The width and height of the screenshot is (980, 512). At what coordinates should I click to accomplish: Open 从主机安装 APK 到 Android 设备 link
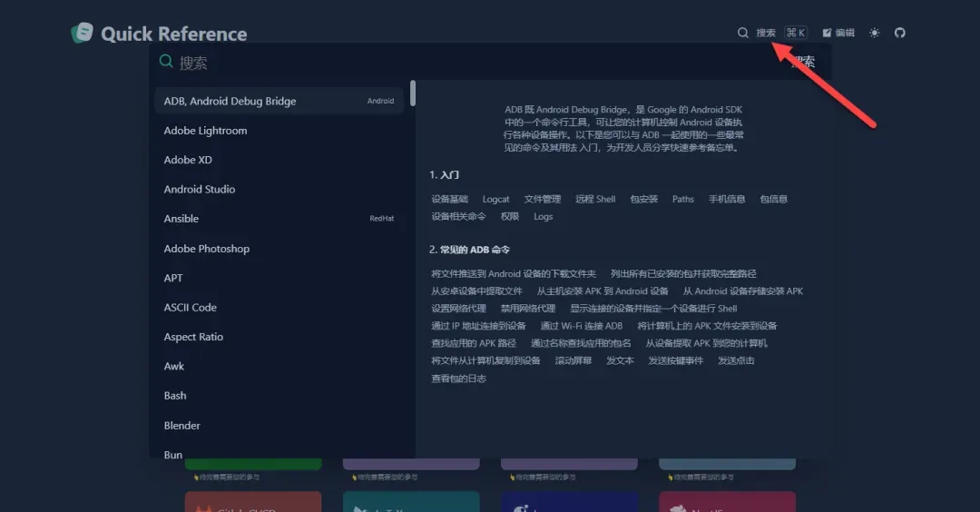coord(603,291)
